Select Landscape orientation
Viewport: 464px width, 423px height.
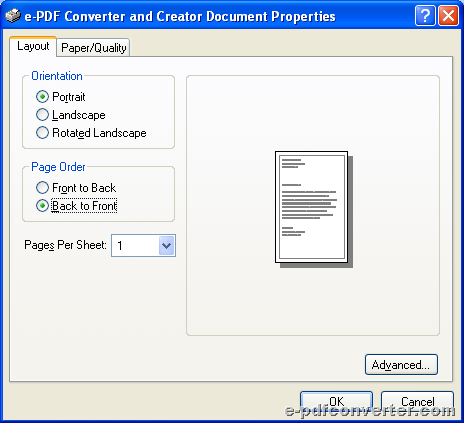[42, 115]
